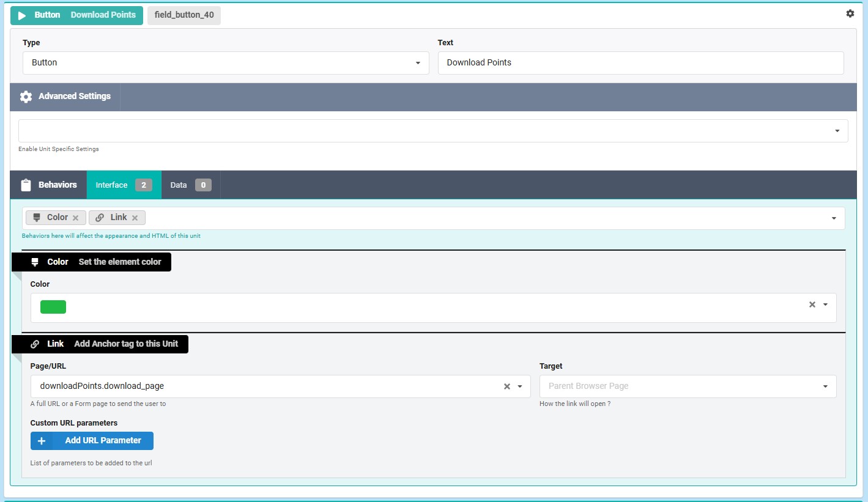The width and height of the screenshot is (868, 502).
Task: Expand the behaviors selector dropdown arrow
Action: click(x=834, y=218)
